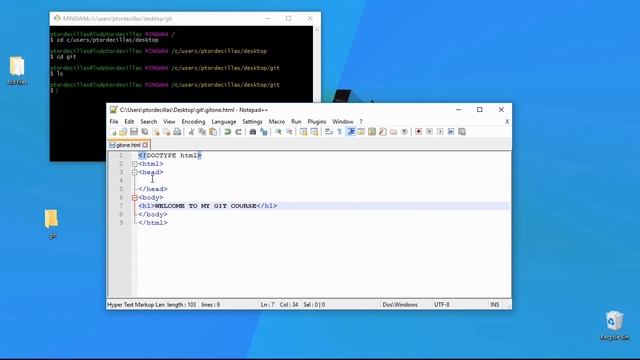
Task: Close the gitone.html tab with its close box
Action: coord(145,145)
